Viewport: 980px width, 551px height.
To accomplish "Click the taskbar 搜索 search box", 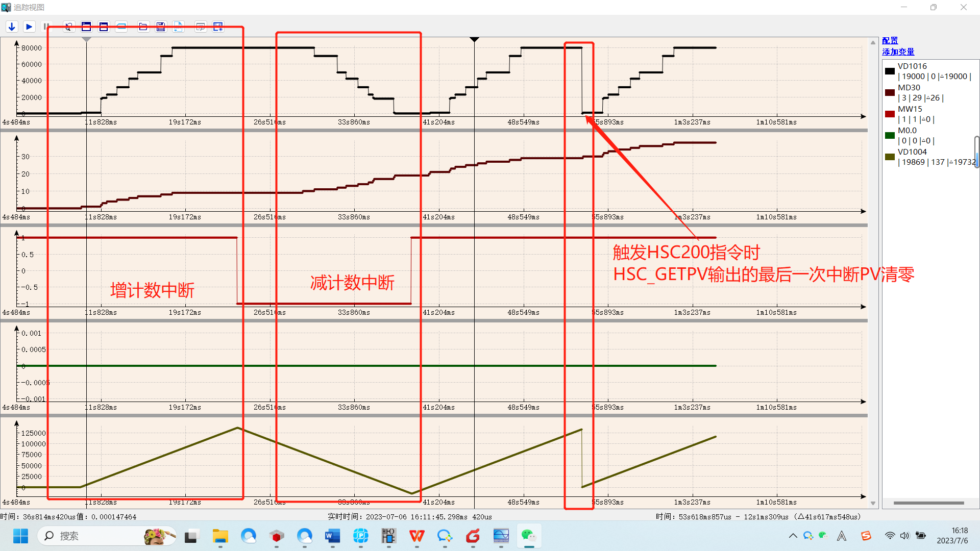I will 107,536.
